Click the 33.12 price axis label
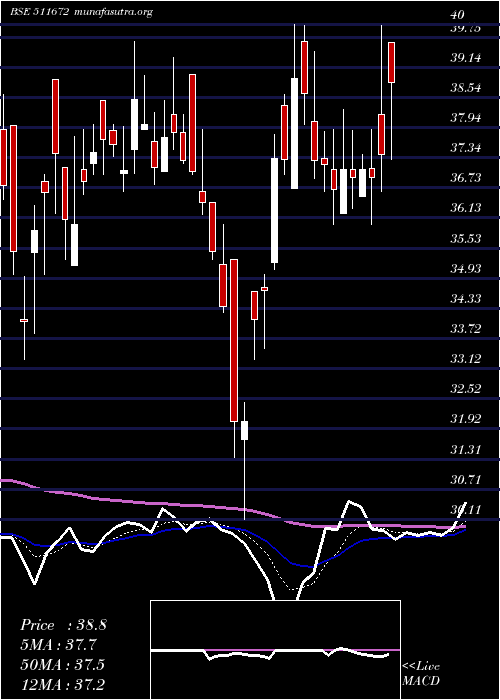The height and width of the screenshot is (700, 500). [x=465, y=358]
